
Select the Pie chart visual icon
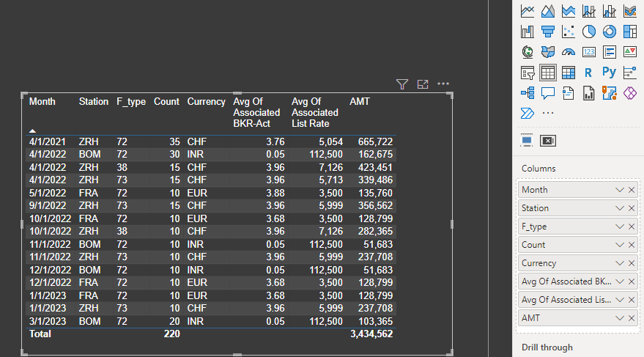[588, 32]
